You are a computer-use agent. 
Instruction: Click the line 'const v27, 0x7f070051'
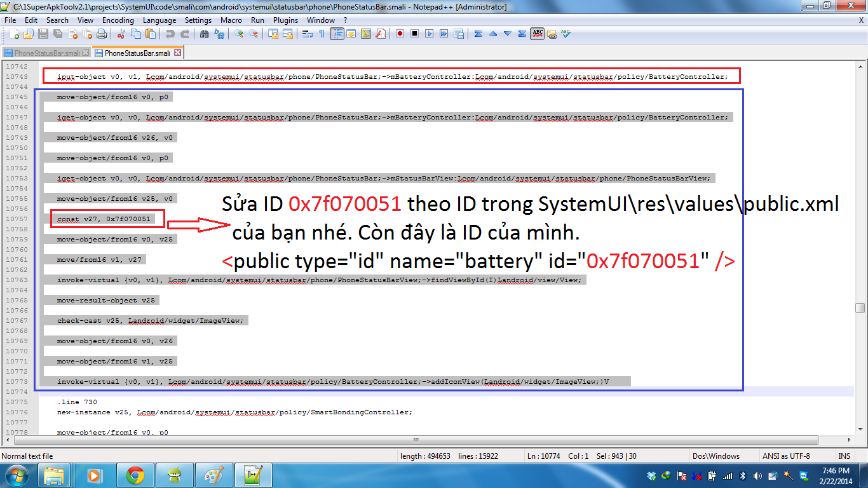(x=104, y=219)
